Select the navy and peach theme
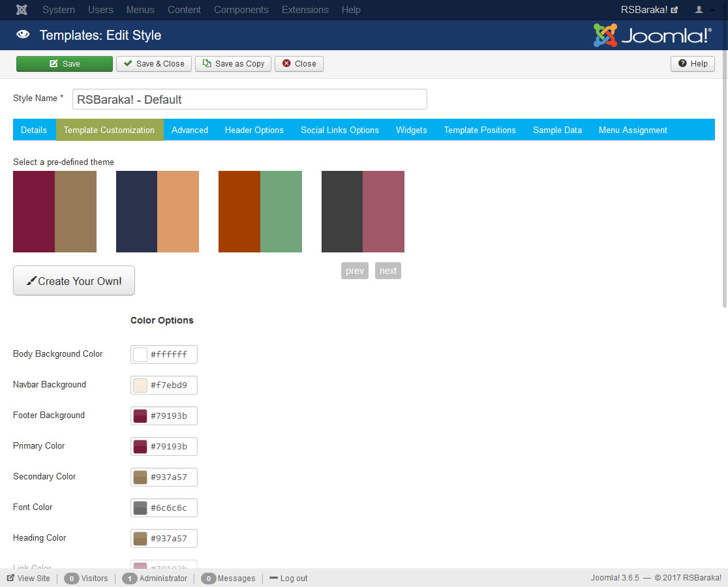Viewport: 728px width, 587px height. pyautogui.click(x=157, y=211)
